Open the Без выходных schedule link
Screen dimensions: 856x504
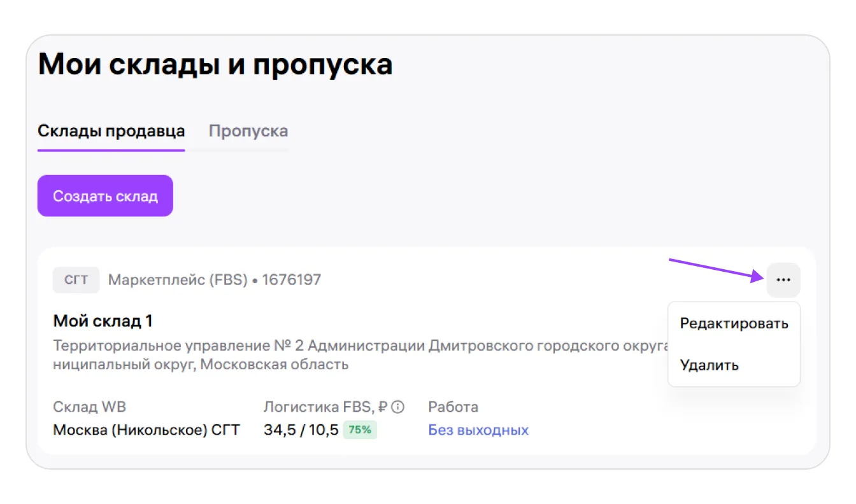(478, 430)
